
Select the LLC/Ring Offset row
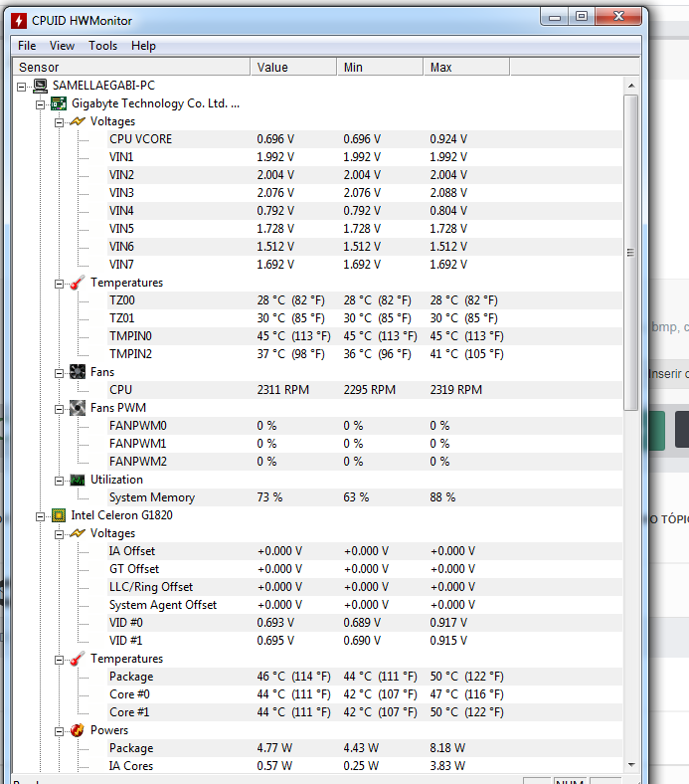[365, 587]
